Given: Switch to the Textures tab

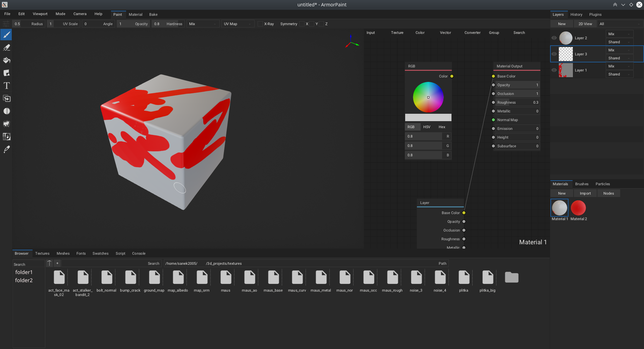Looking at the screenshot, I should pos(42,253).
